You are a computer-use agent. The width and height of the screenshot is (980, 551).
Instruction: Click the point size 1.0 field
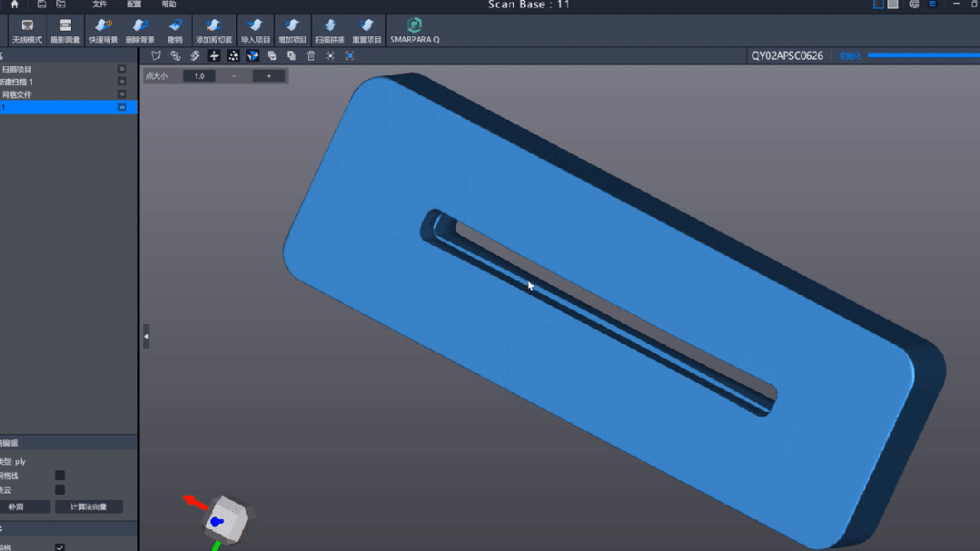[199, 76]
